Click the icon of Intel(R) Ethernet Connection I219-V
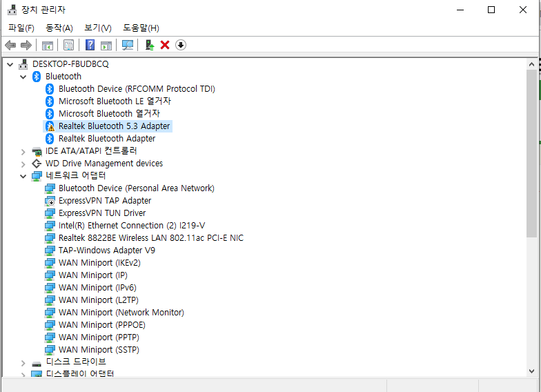This screenshot has height=392, width=541. coord(50,226)
